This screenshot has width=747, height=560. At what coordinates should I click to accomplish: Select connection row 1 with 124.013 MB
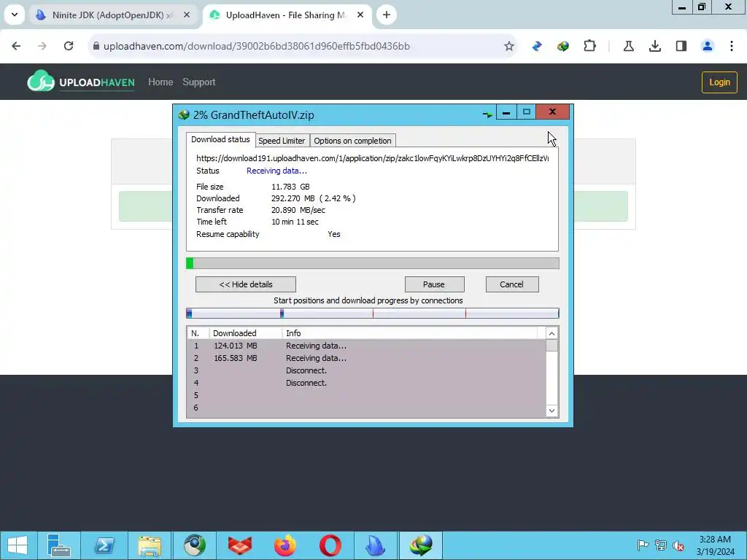coord(366,346)
